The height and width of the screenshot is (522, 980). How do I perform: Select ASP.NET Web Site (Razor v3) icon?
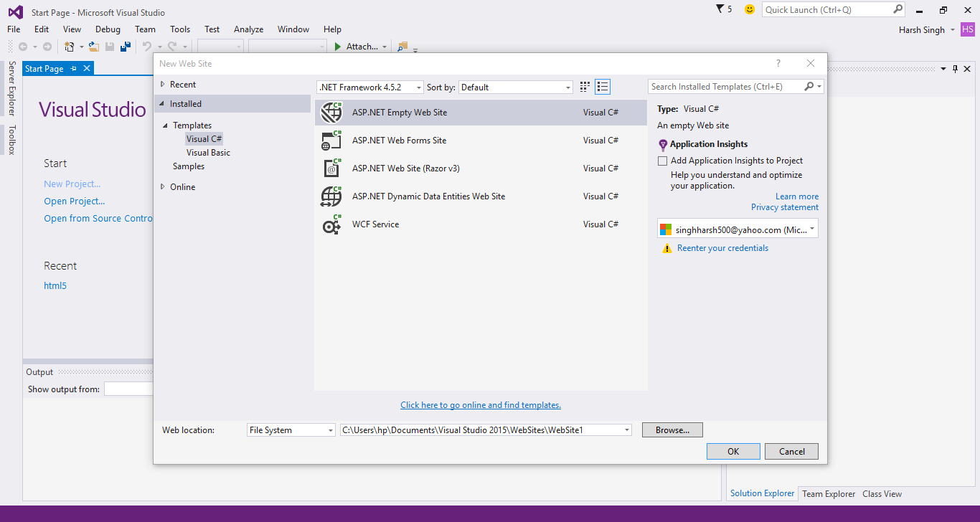[331, 169]
